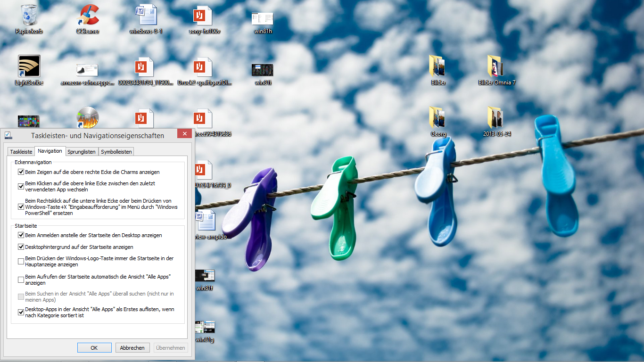Uncheck the Charms upper right corner option

21,172
